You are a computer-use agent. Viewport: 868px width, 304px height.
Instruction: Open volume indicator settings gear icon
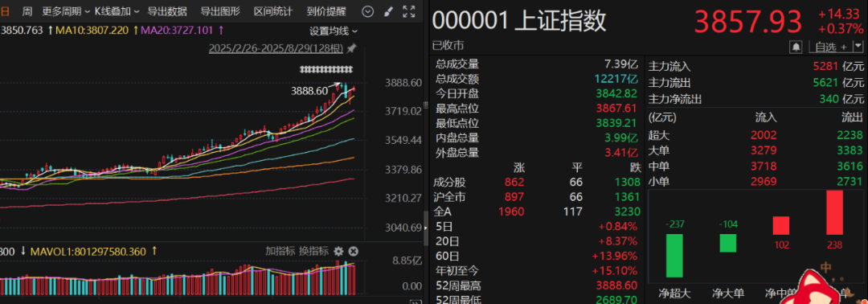(339, 252)
